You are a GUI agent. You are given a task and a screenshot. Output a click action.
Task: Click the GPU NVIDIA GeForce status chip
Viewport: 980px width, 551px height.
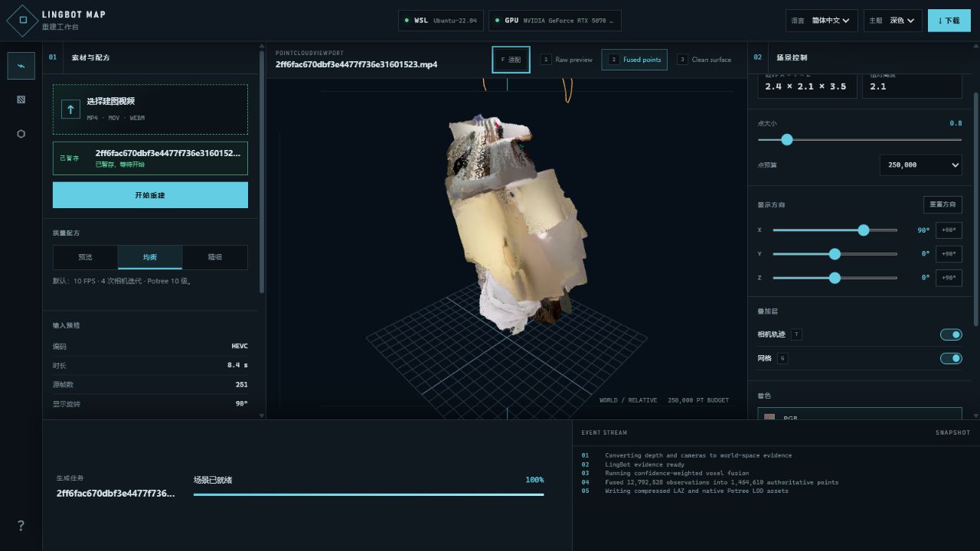[x=554, y=21]
